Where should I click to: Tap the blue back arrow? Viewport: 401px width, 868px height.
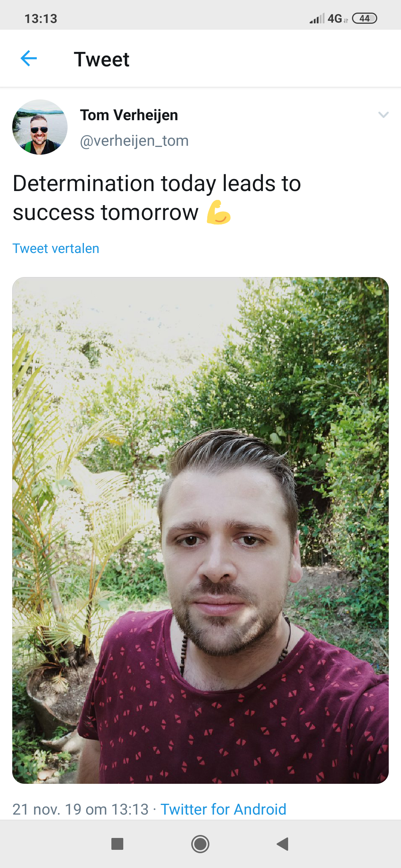pos(29,59)
